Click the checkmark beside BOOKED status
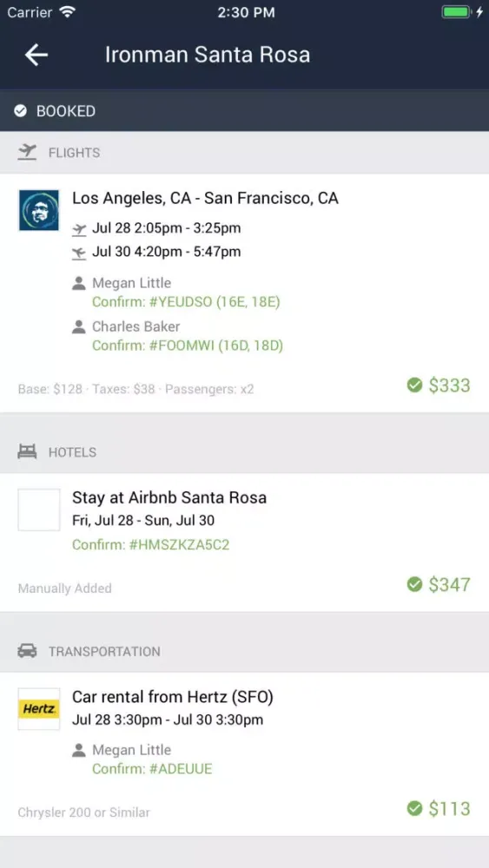 click(x=21, y=111)
